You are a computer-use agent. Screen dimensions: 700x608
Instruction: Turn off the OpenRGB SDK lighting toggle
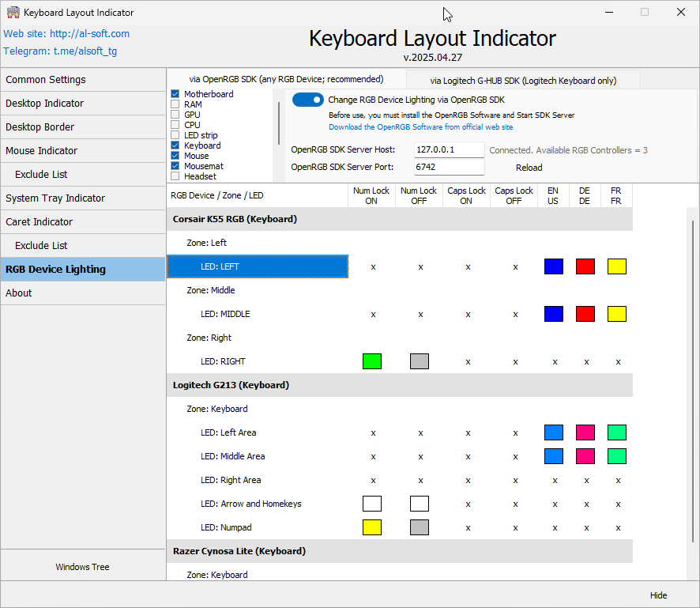308,100
